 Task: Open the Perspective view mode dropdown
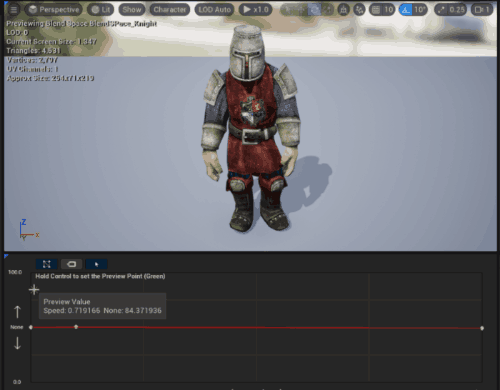[x=54, y=10]
